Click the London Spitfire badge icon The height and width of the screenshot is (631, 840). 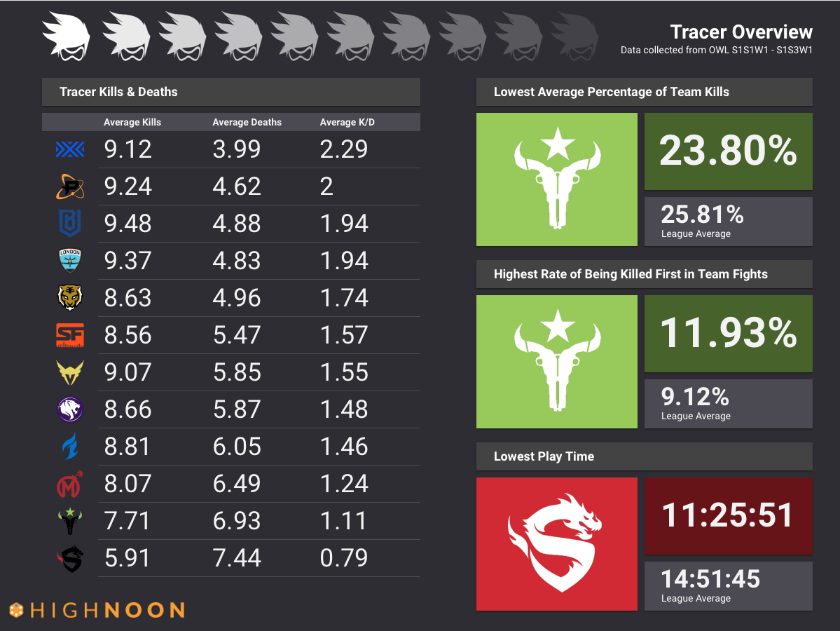pos(69,260)
